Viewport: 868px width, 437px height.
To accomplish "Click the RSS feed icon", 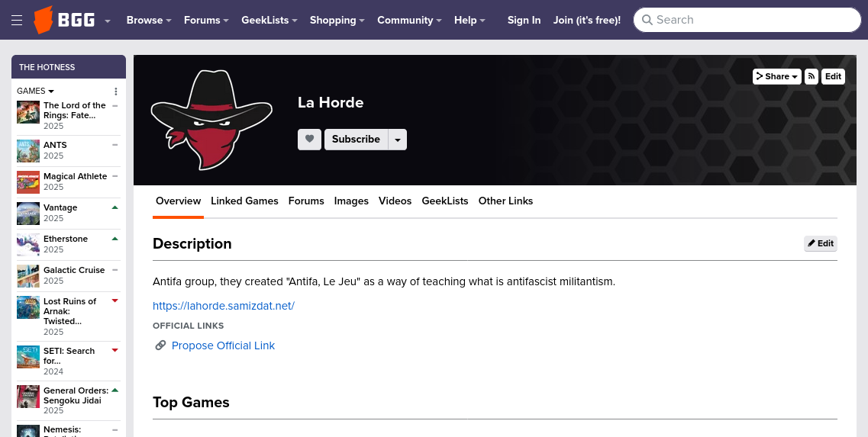I will pos(811,76).
